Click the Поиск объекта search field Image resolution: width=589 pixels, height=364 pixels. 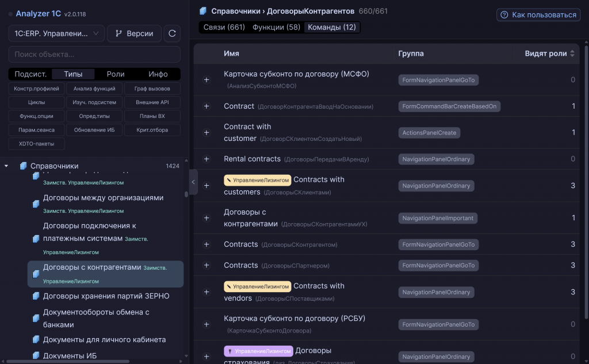(x=94, y=54)
